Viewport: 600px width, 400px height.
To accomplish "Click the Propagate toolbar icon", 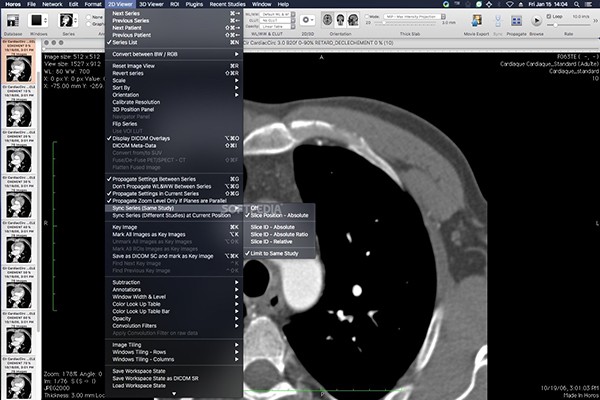I will coord(516,21).
